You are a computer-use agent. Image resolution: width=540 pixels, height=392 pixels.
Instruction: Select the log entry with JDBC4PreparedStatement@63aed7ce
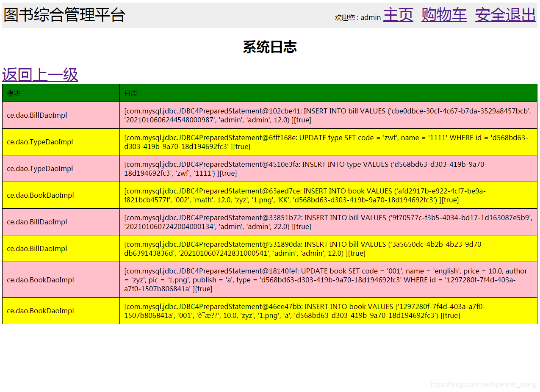click(328, 195)
